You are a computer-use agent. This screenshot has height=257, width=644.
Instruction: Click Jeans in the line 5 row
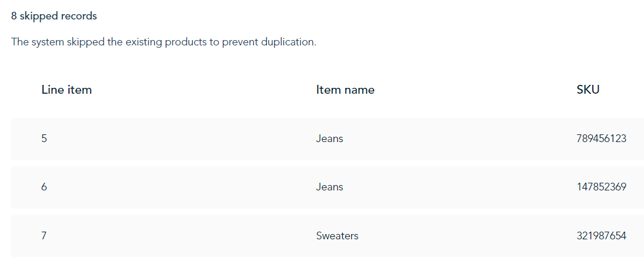[x=329, y=139]
